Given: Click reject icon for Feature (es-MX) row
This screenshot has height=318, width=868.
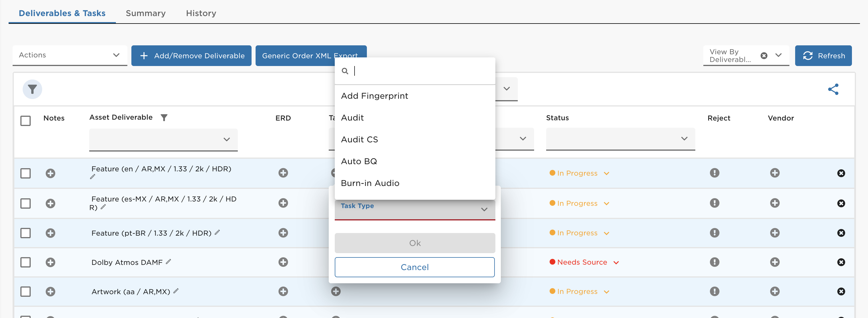Looking at the screenshot, I should (x=715, y=203).
